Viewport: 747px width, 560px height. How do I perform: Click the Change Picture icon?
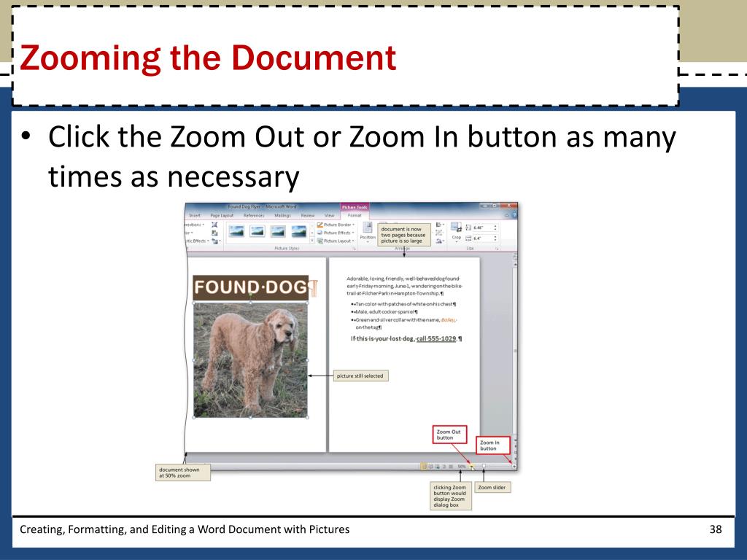click(215, 233)
